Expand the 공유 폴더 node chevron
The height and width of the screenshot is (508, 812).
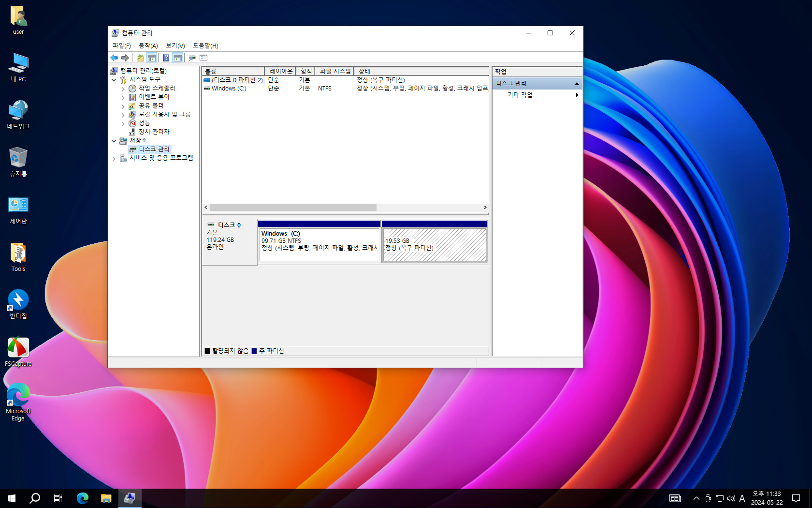(x=123, y=106)
